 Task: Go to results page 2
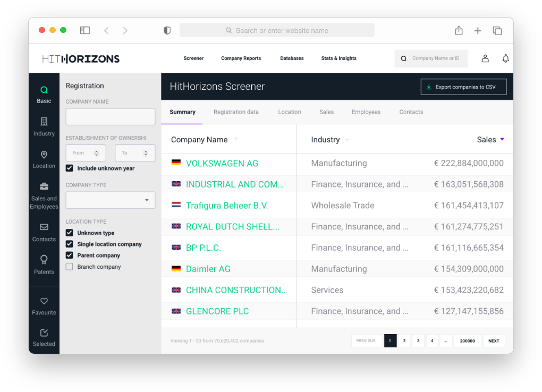pyautogui.click(x=404, y=341)
